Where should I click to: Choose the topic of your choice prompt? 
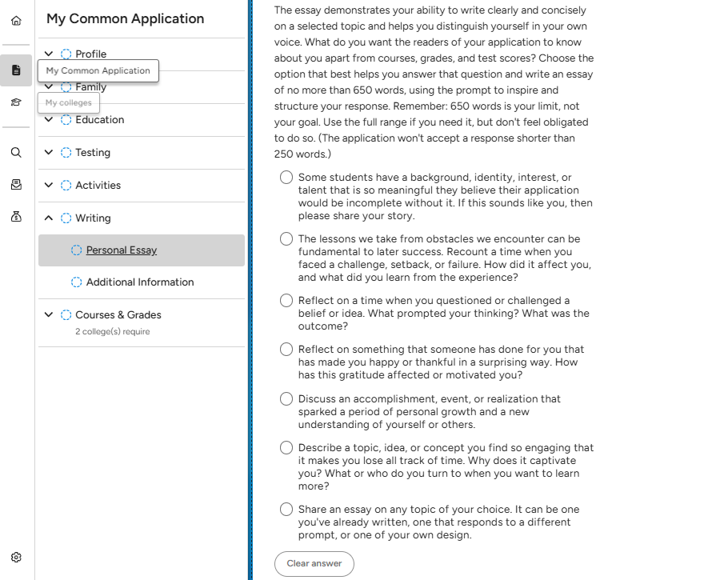pos(286,510)
